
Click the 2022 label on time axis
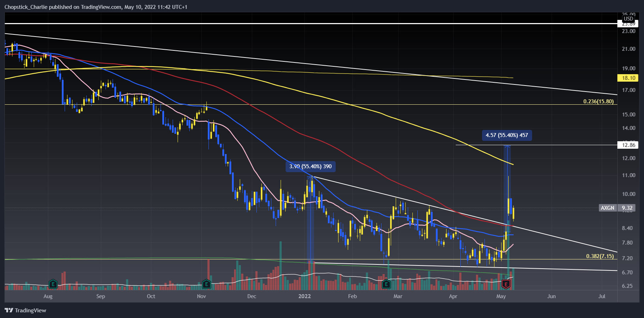click(x=304, y=296)
